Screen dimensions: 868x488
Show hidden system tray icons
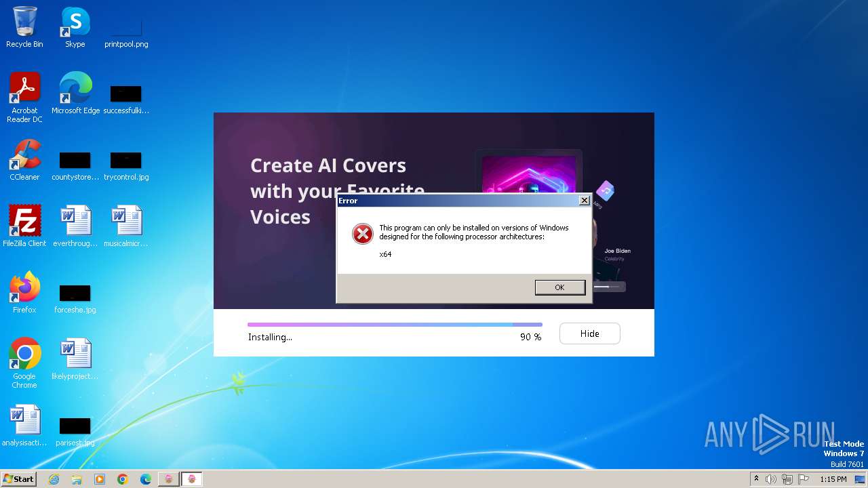point(757,479)
